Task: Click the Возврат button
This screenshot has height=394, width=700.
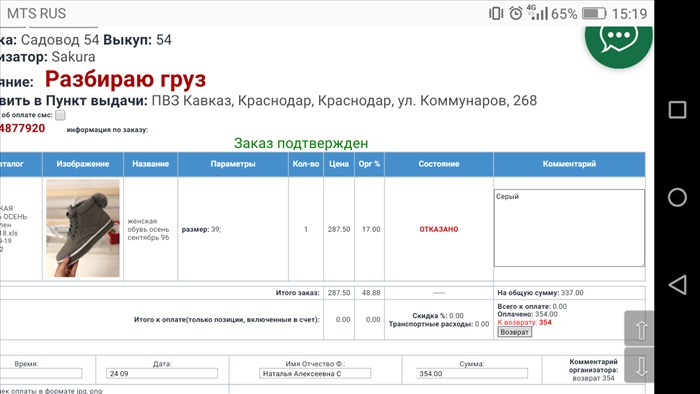Action: click(x=514, y=332)
